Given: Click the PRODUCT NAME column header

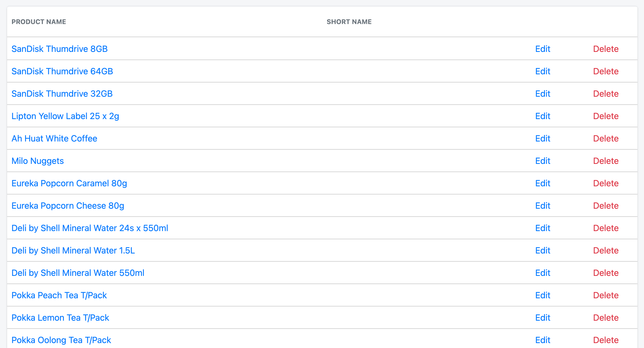Looking at the screenshot, I should tap(39, 22).
